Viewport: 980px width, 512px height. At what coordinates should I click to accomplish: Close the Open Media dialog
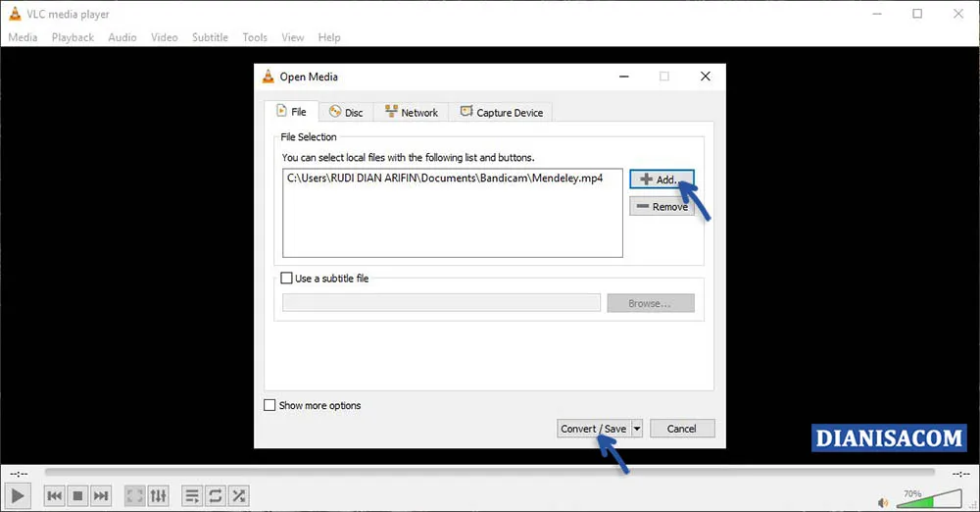click(705, 77)
